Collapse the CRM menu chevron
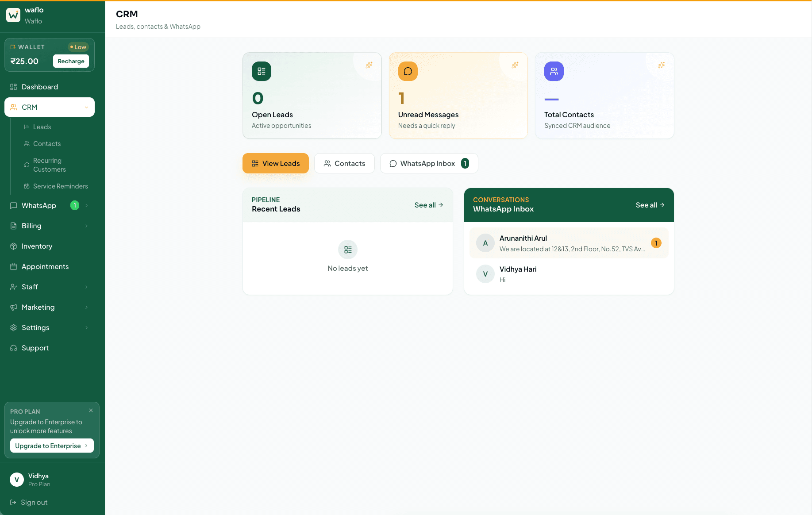Image resolution: width=812 pixels, height=515 pixels. click(x=86, y=107)
